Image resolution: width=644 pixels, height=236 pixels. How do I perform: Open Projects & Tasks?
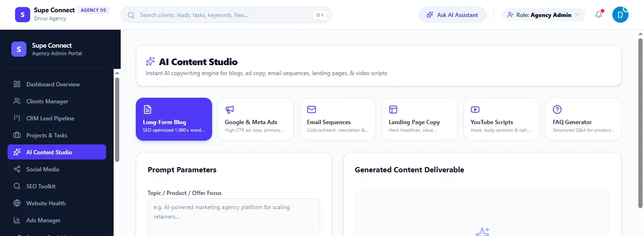(57, 135)
